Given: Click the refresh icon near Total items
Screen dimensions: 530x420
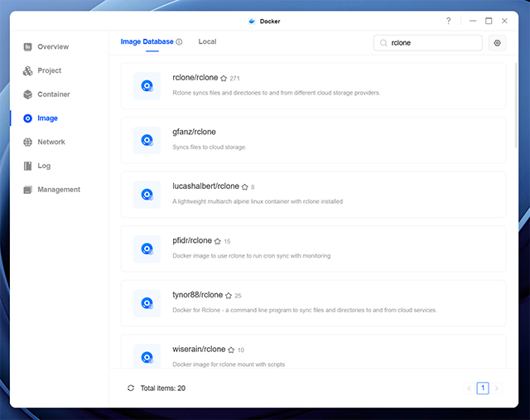Looking at the screenshot, I should [x=131, y=388].
